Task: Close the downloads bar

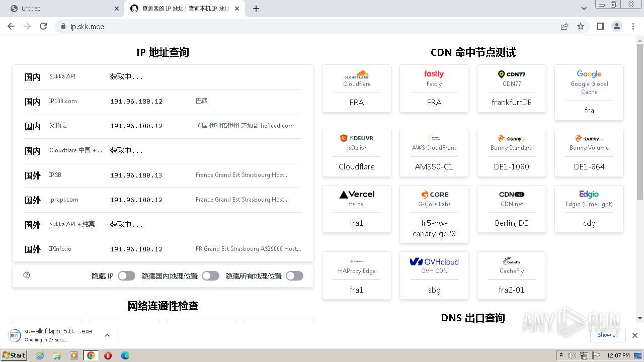Action: 635,335
